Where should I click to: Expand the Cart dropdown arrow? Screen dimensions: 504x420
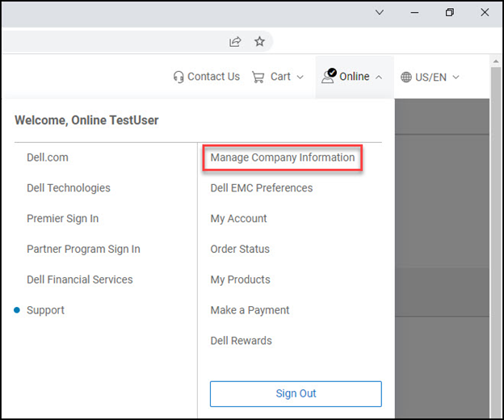click(x=300, y=78)
